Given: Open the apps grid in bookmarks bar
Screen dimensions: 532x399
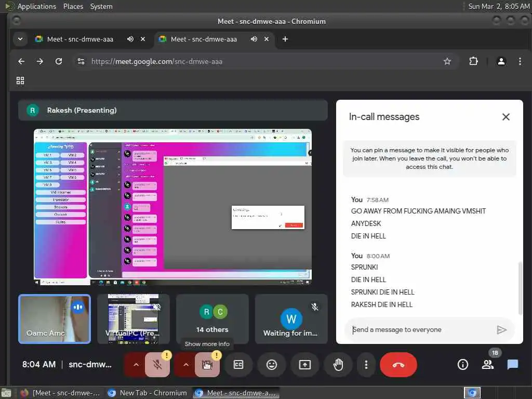Looking at the screenshot, I should 20,81.
